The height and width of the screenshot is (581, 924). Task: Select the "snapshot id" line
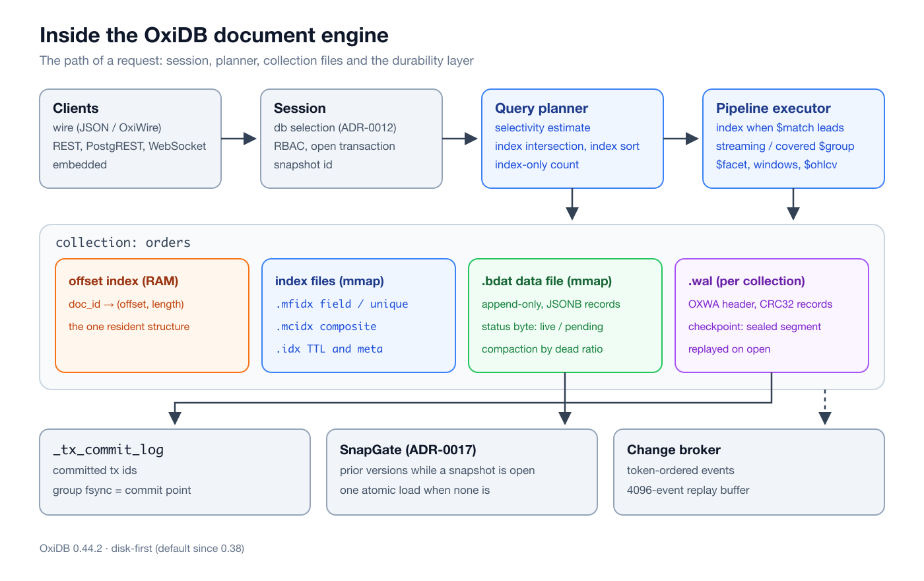(x=303, y=164)
